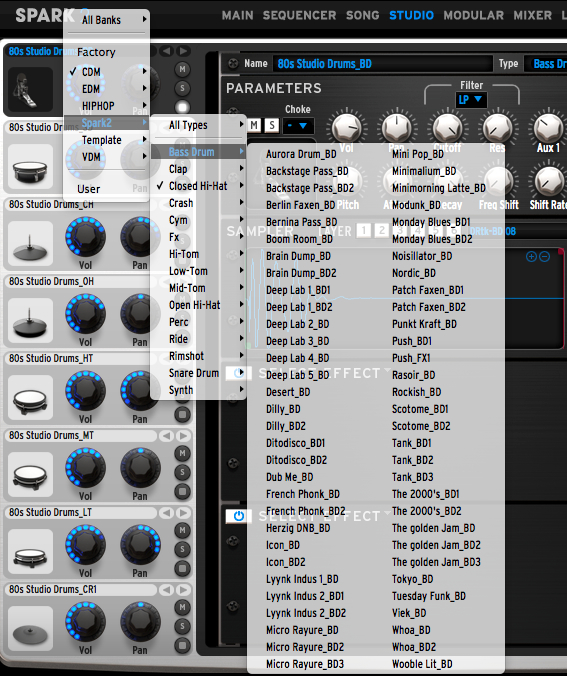Click previous arrow on the top bass drum pad

coord(166,51)
